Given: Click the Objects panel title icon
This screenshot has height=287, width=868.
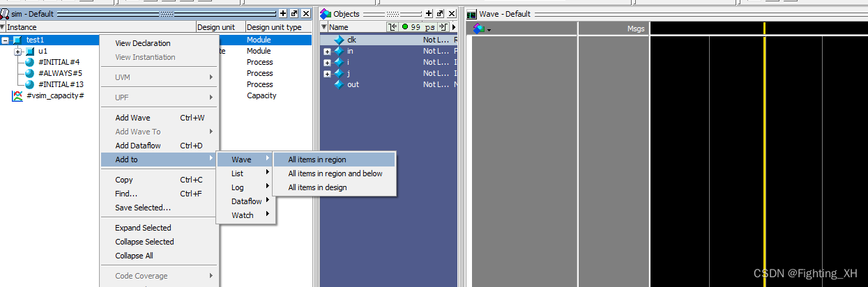Looking at the screenshot, I should pyautogui.click(x=326, y=14).
